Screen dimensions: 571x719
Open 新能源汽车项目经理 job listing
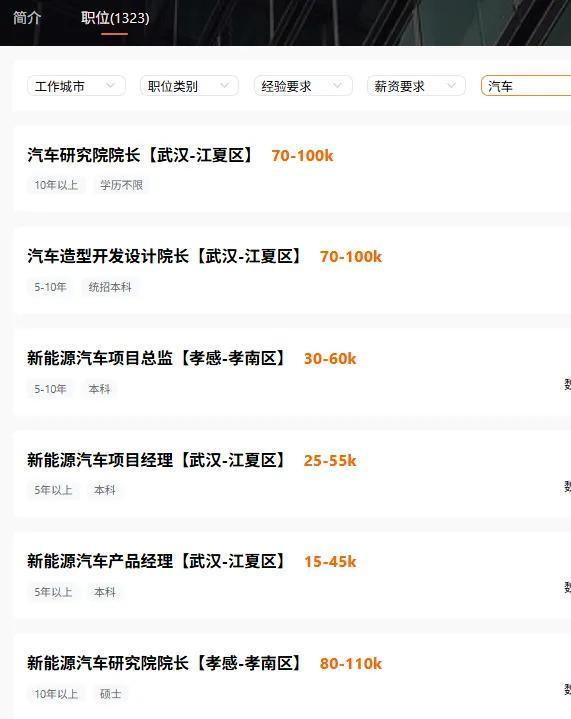tap(156, 460)
